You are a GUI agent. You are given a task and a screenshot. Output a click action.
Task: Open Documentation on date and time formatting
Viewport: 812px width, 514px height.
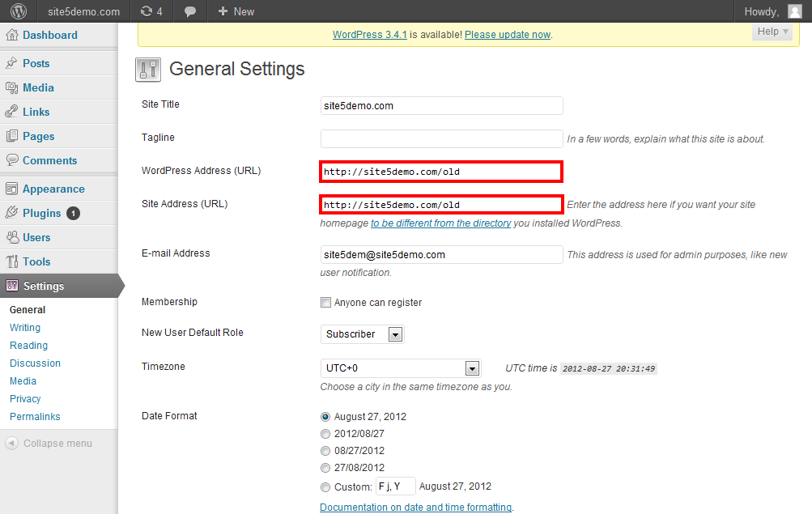point(416,508)
